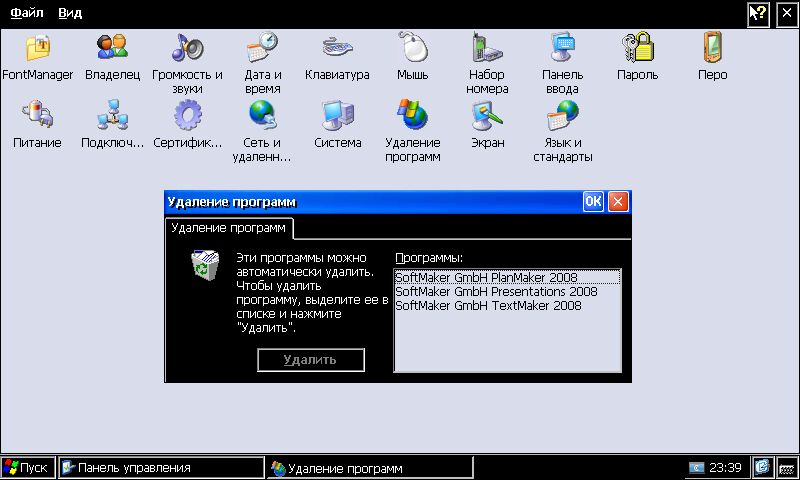The image size is (800, 480).
Task: Select SoftMaker GmbH PlanMaker 2008
Action: (x=507, y=277)
